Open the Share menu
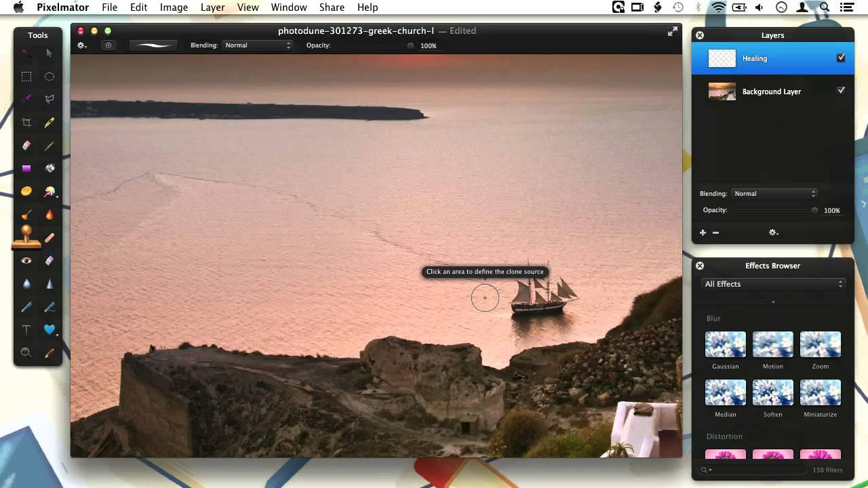Image resolution: width=868 pixels, height=488 pixels. pos(332,7)
